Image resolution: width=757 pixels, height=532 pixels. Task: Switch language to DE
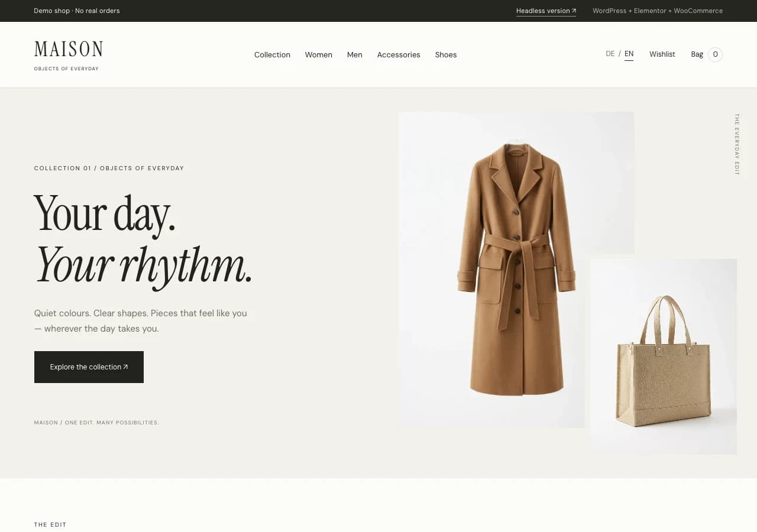click(x=610, y=54)
